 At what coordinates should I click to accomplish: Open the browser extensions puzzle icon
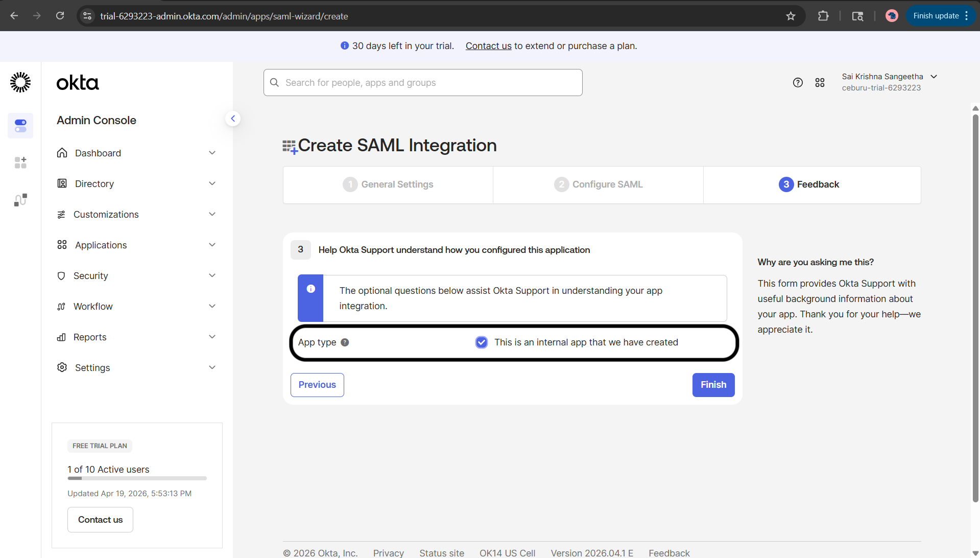click(x=823, y=16)
